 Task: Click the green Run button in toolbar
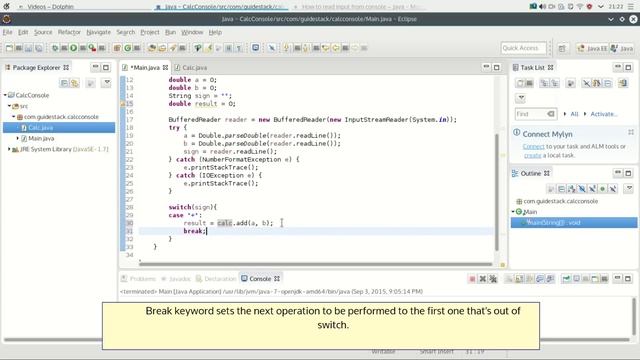pyautogui.click(x=73, y=48)
